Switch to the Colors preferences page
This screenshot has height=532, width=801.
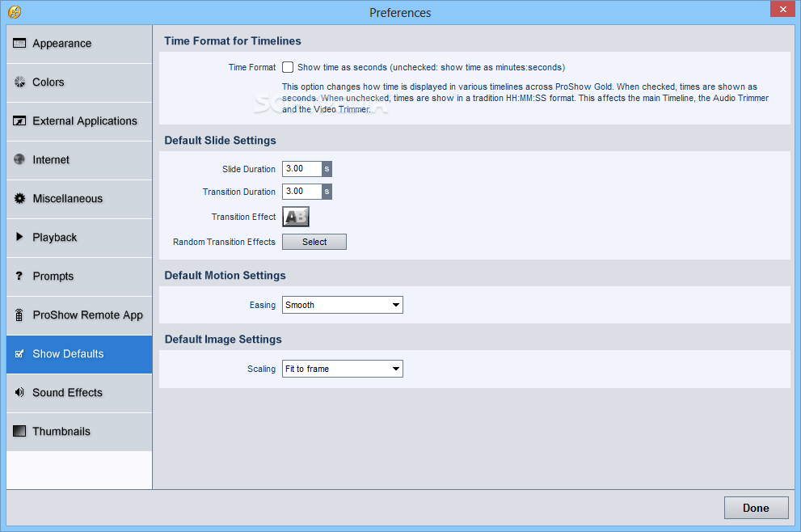coord(79,82)
